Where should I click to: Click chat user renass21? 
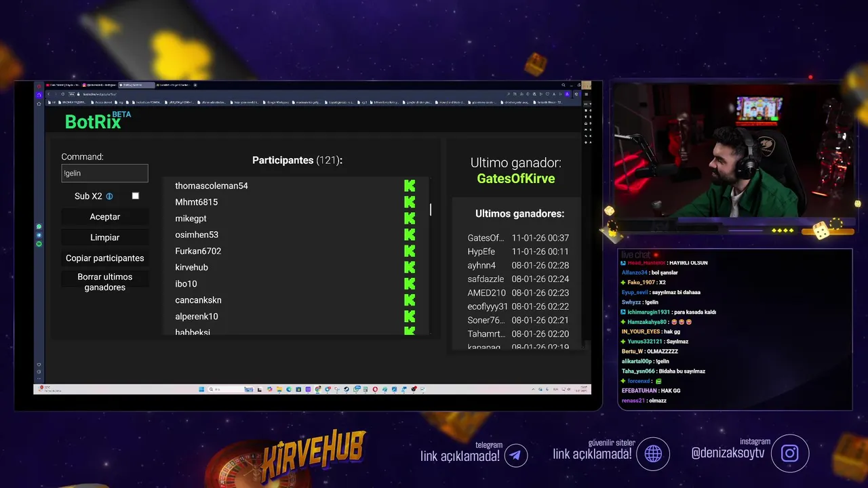[633, 401]
